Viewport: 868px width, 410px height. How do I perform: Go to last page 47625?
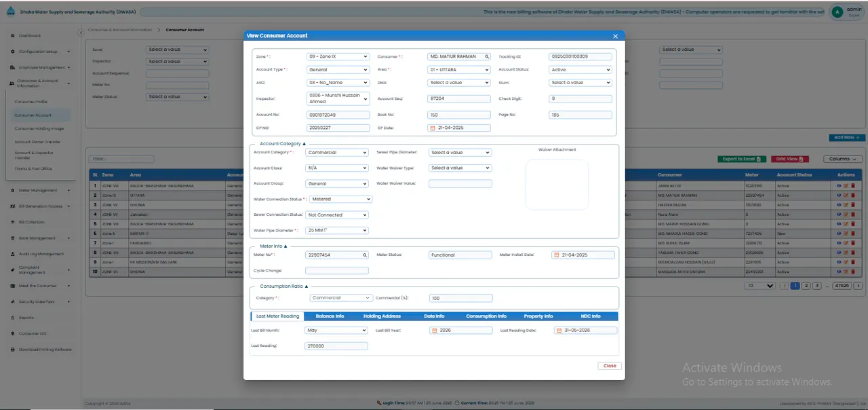click(x=842, y=286)
